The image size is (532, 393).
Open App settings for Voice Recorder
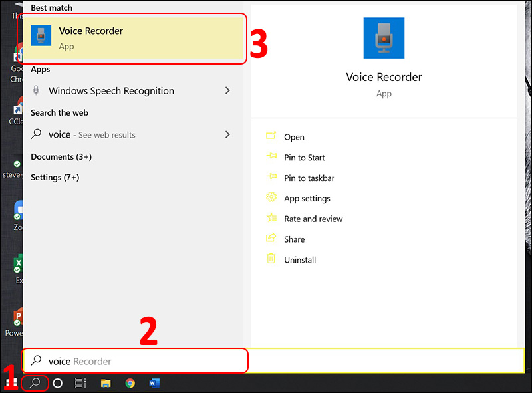tap(307, 199)
